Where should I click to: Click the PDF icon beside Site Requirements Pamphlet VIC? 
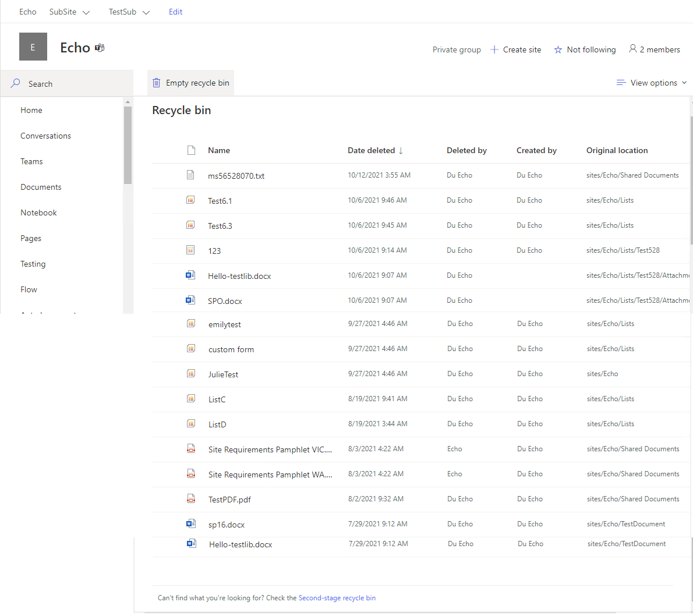point(191,448)
